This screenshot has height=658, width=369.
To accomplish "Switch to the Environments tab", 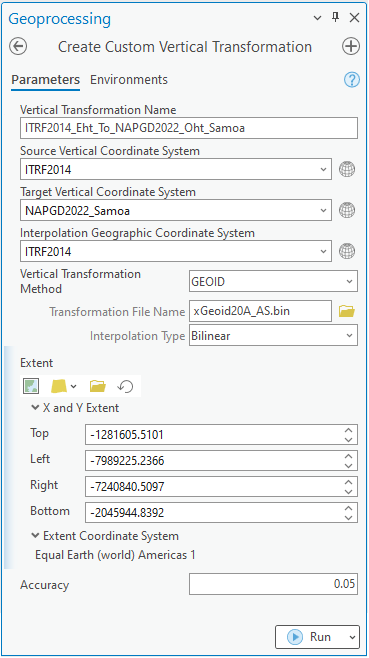I will [129, 80].
